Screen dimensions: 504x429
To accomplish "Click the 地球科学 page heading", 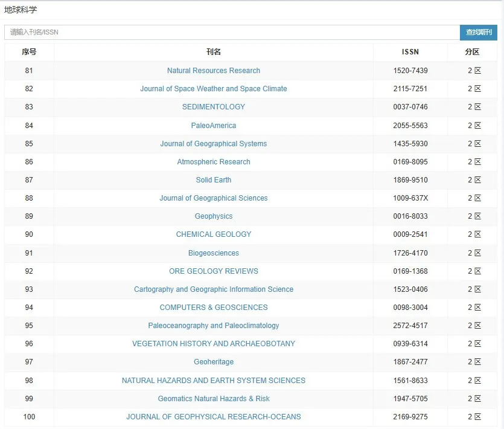I will [x=21, y=10].
